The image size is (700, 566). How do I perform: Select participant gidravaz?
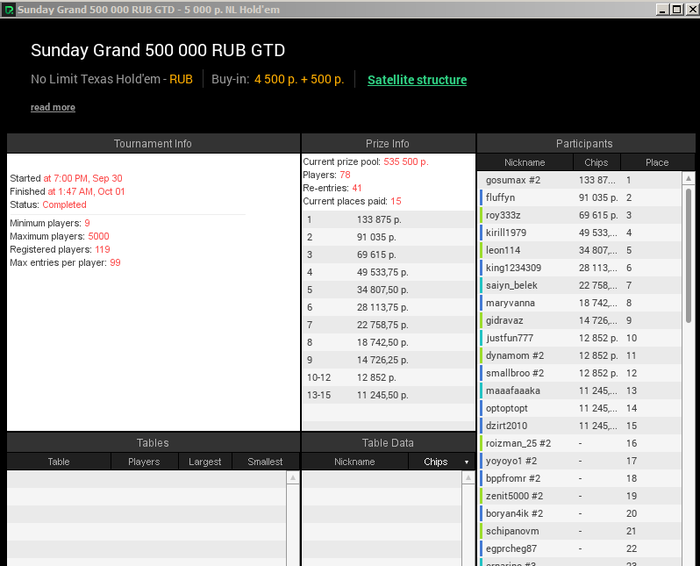pyautogui.click(x=579, y=320)
